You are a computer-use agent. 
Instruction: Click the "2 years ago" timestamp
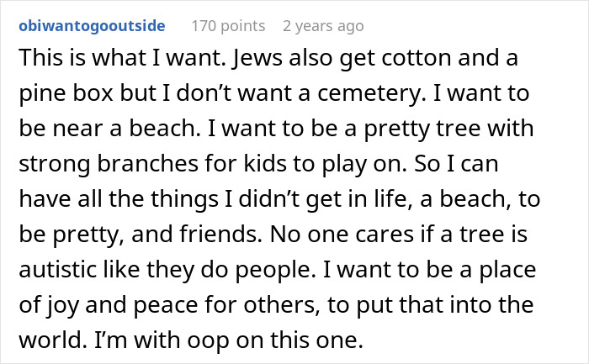point(323,26)
